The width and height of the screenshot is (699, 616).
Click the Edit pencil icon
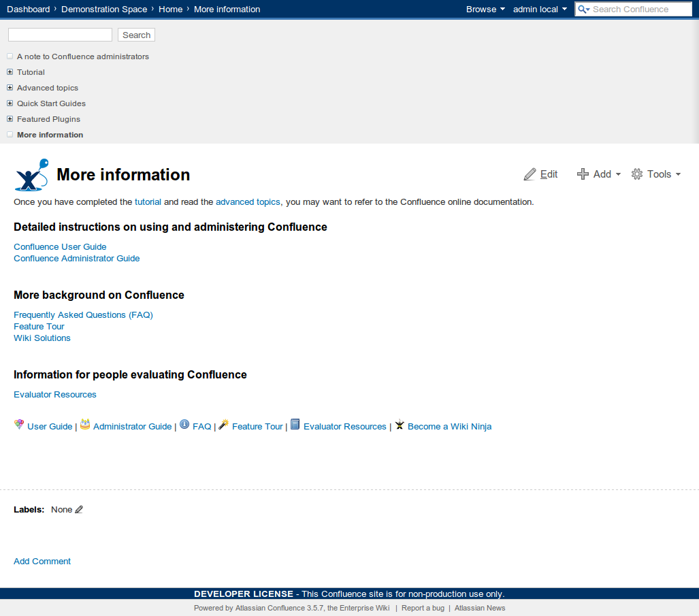[530, 174]
